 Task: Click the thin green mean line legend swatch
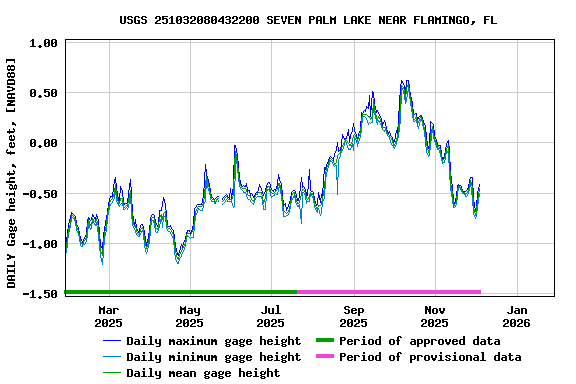[x=112, y=373]
